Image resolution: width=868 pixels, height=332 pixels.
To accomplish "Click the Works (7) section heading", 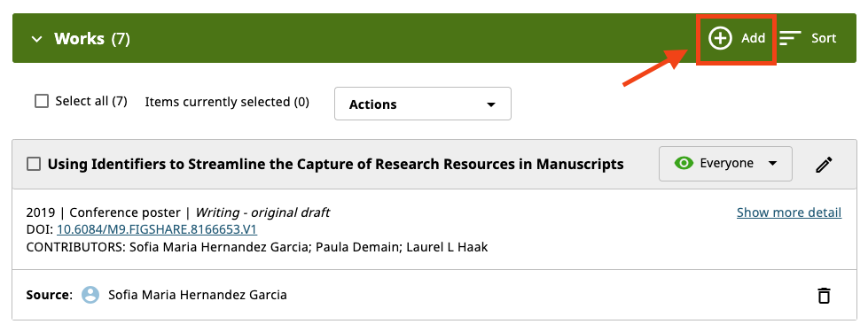I will (92, 39).
